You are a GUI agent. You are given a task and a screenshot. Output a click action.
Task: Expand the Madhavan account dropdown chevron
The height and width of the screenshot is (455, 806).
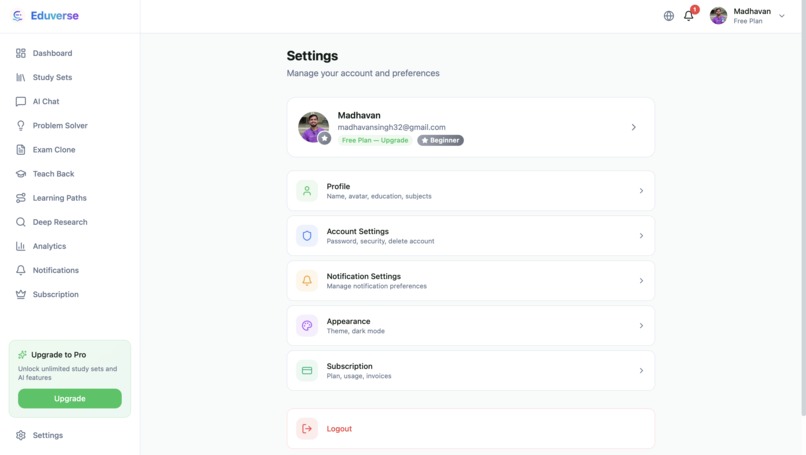[781, 16]
